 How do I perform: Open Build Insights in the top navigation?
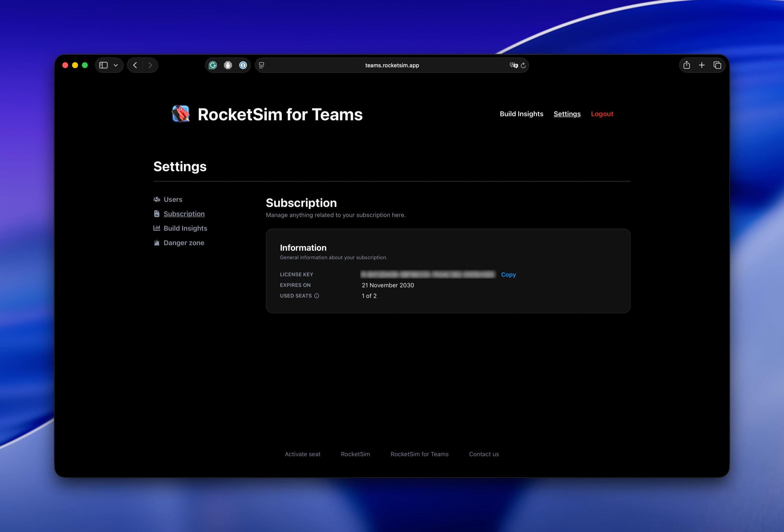point(522,114)
